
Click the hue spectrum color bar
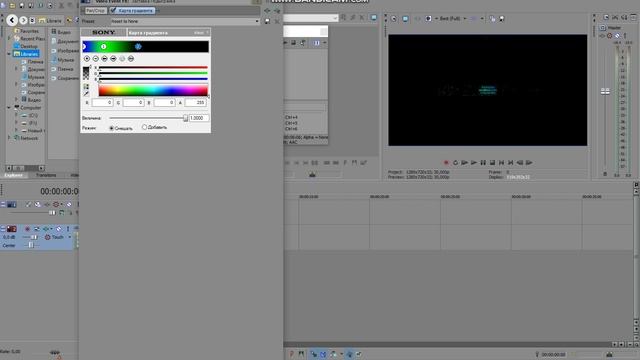[x=153, y=90]
